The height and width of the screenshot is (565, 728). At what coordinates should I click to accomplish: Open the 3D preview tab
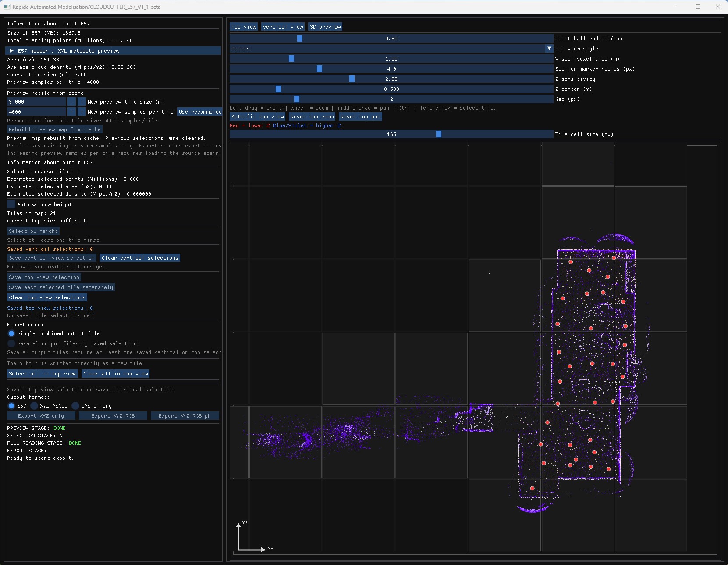pyautogui.click(x=325, y=27)
